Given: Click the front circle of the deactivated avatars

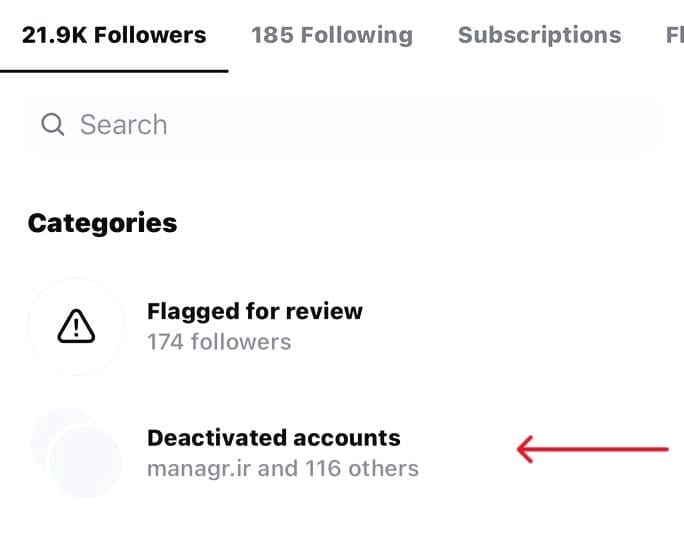Looking at the screenshot, I should (x=86, y=462).
